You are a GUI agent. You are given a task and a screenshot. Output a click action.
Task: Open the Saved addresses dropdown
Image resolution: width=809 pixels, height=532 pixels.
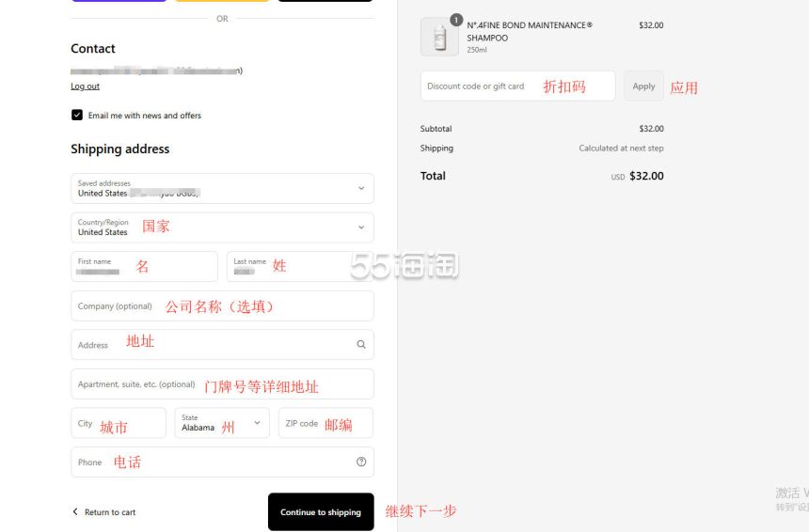pos(222,188)
